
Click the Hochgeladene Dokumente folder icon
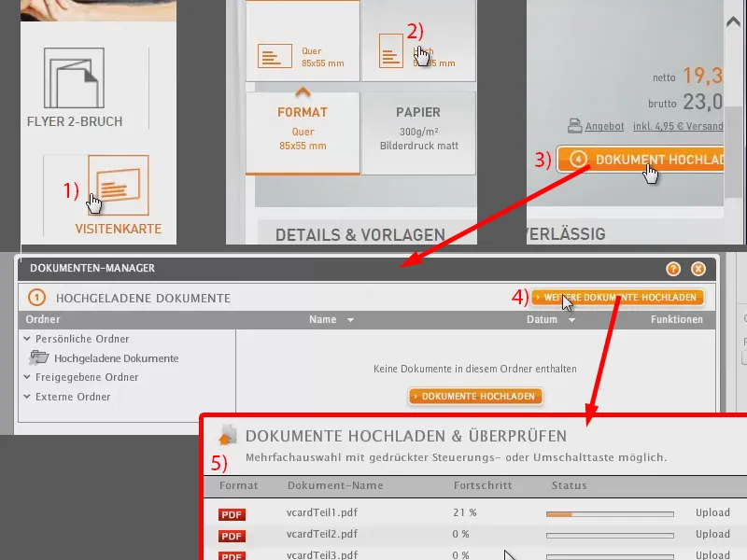point(38,357)
